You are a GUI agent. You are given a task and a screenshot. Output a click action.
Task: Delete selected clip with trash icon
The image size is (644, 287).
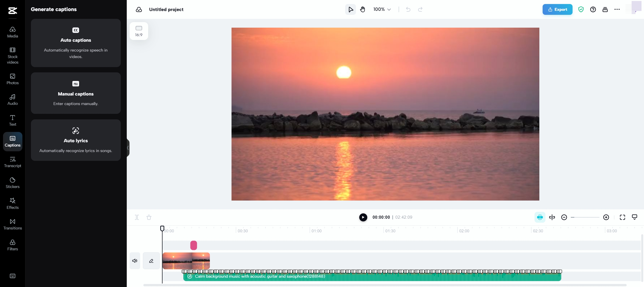[149, 217]
